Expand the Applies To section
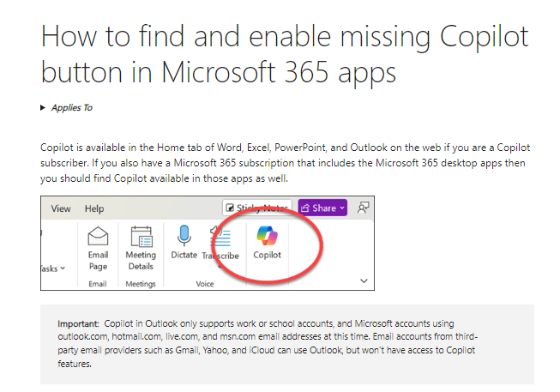Screen dimensions: 560x392 tap(66, 107)
